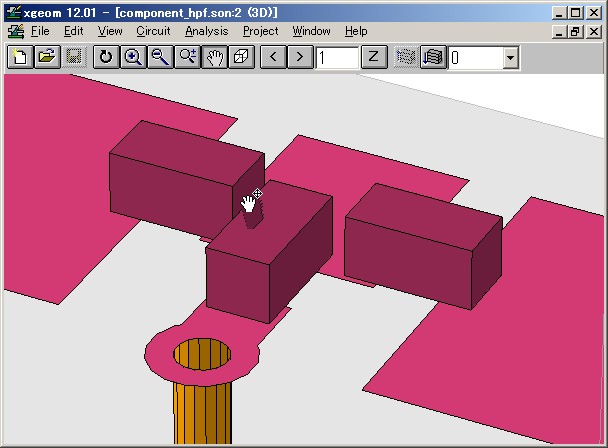The image size is (608, 448).
Task: Open the File menu
Action: (x=40, y=31)
